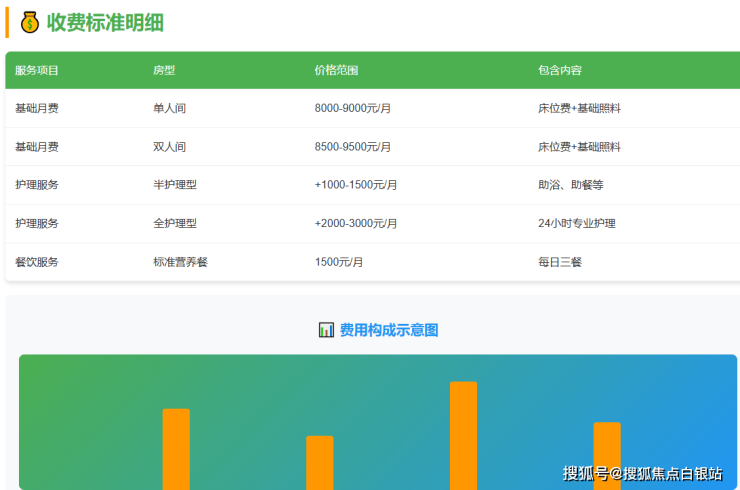Click the 价格范围 column header
740x490 pixels.
pos(336,70)
